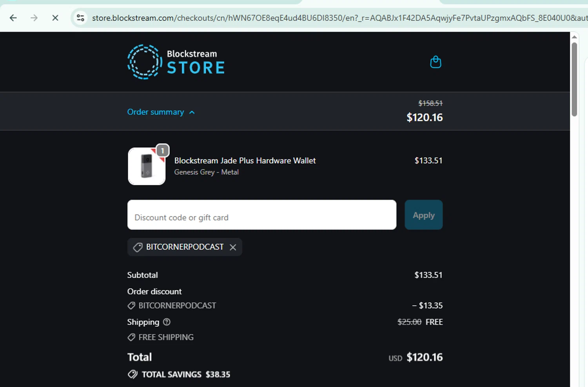Click the $133.51 Subtotal amount
This screenshot has height=387, width=588.
point(428,275)
